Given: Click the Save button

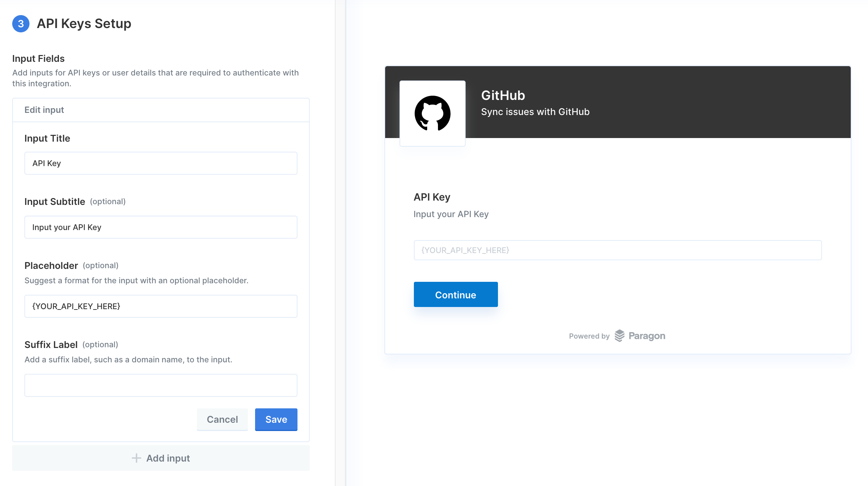Looking at the screenshot, I should [x=276, y=419].
